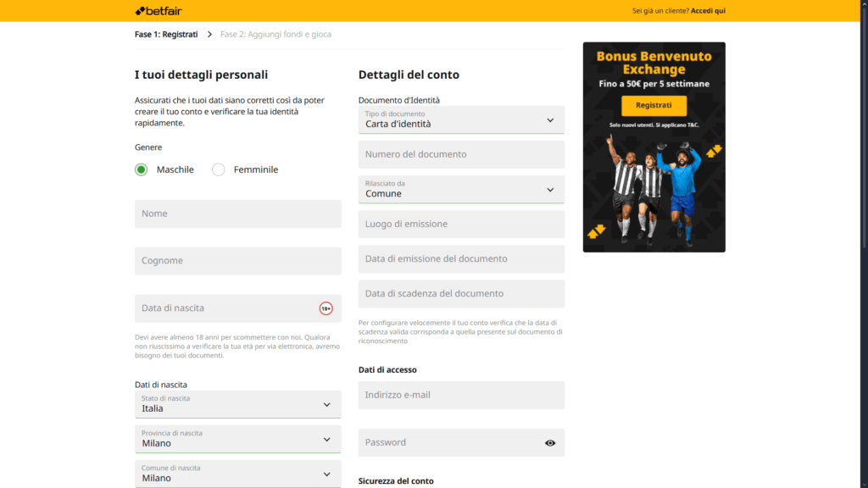Toggle password visibility with the eye icon
The image size is (868, 488).
click(x=549, y=442)
